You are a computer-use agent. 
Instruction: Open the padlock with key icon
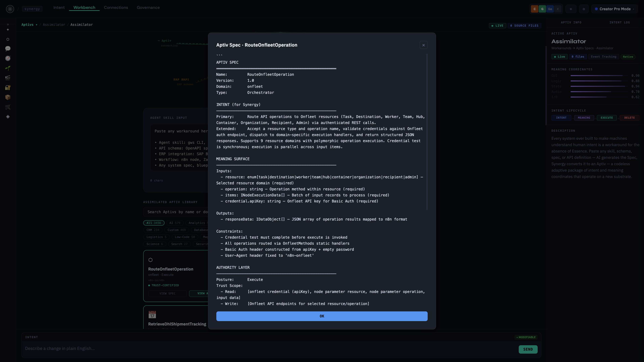(8, 87)
